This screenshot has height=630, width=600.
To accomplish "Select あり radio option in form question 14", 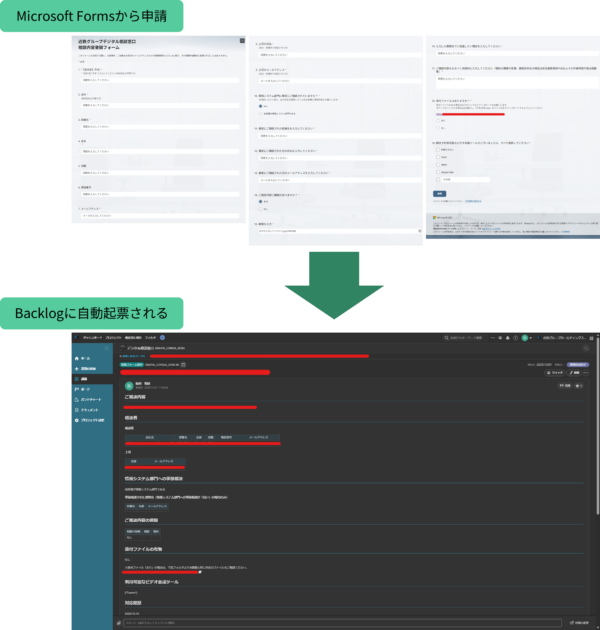I will pyautogui.click(x=260, y=202).
